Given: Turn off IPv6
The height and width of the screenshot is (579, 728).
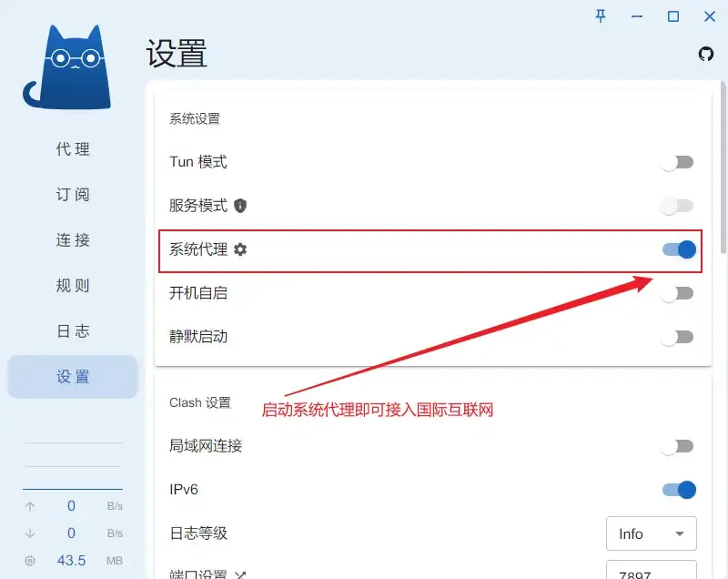Looking at the screenshot, I should click(x=677, y=490).
